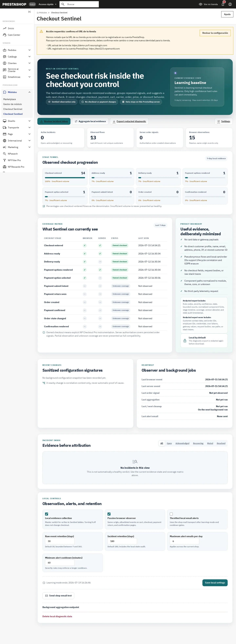The height and width of the screenshot is (644, 236).
Task: Click Revisar la configuración button
Action: coord(215,33)
